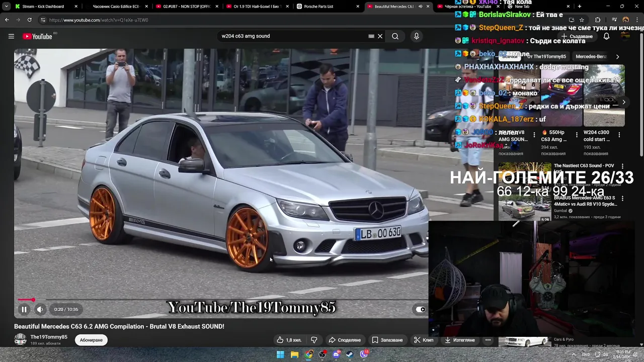Create a clip with Клип button
Screen dimensions: 644x362
point(424,340)
